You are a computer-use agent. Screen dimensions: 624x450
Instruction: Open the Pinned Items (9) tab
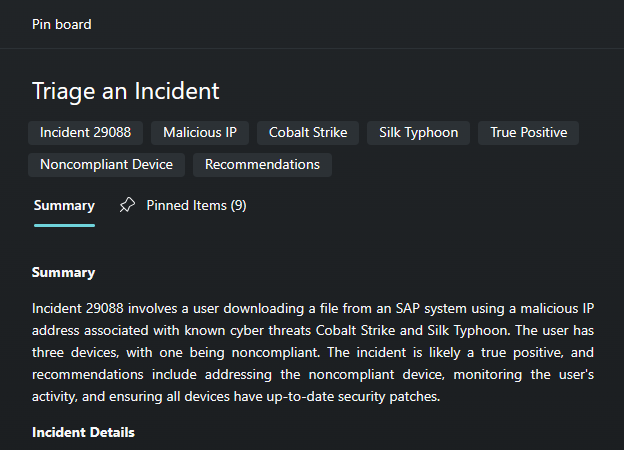coord(196,206)
